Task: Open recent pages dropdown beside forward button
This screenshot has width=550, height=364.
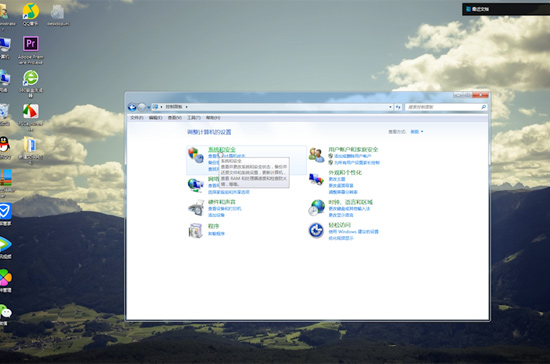Action: [x=149, y=107]
